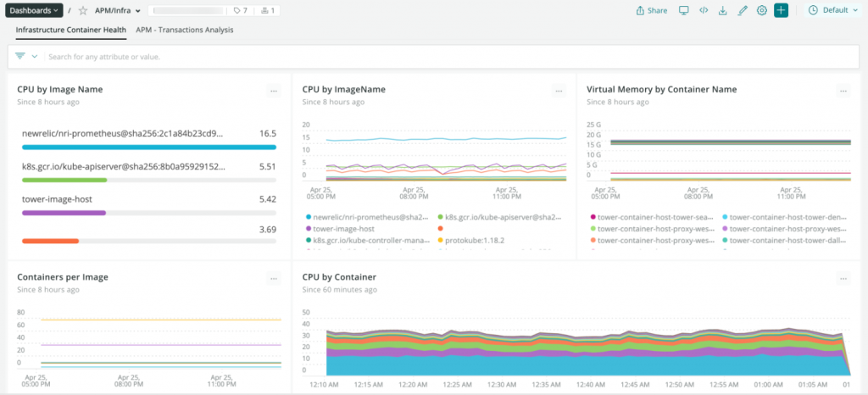Click the filter funnel icon
This screenshot has height=395, width=868.
20,57
